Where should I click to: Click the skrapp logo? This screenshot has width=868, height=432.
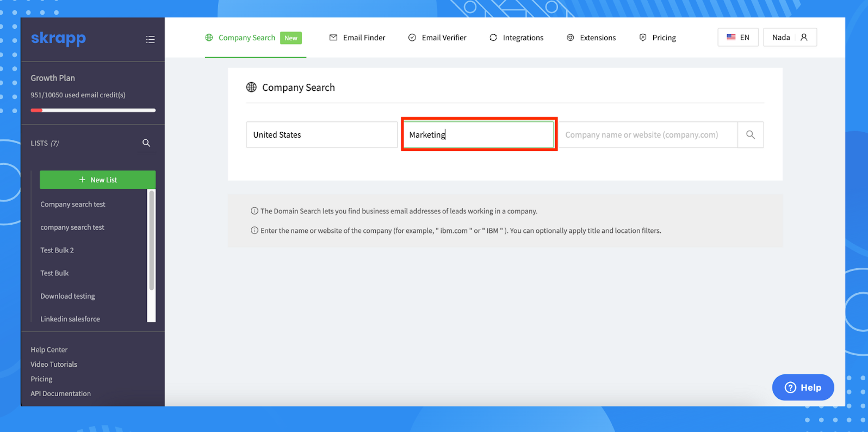click(x=58, y=39)
